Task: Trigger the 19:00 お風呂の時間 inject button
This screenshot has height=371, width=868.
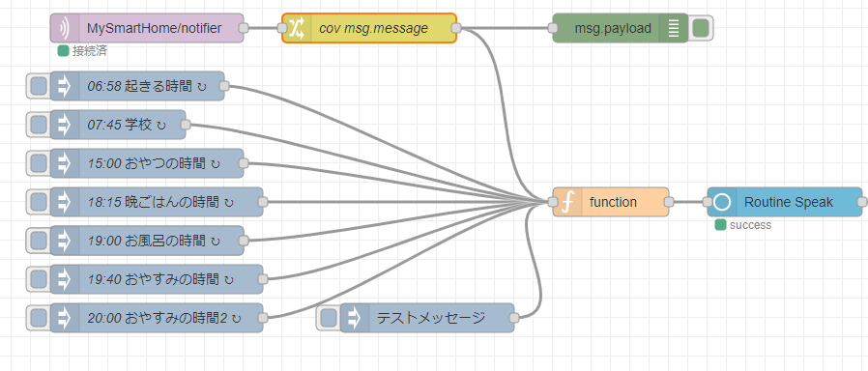Action: point(39,241)
